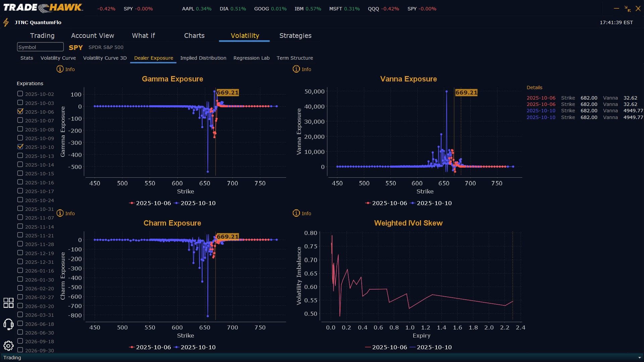Open the Weighted IVol Skew info icon
Screen dimensions: 644x362
point(296,213)
